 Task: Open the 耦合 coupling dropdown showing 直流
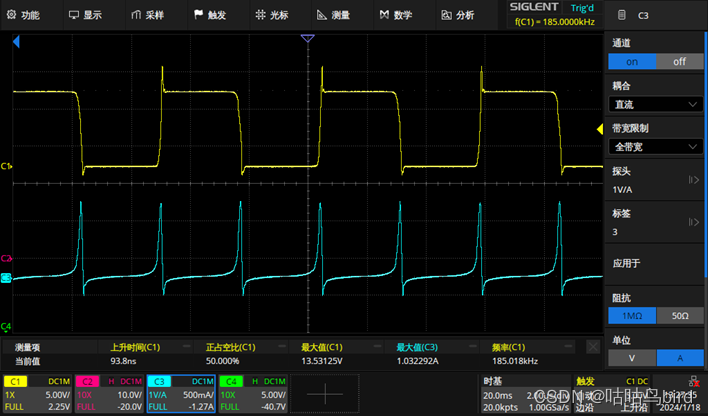coord(656,104)
